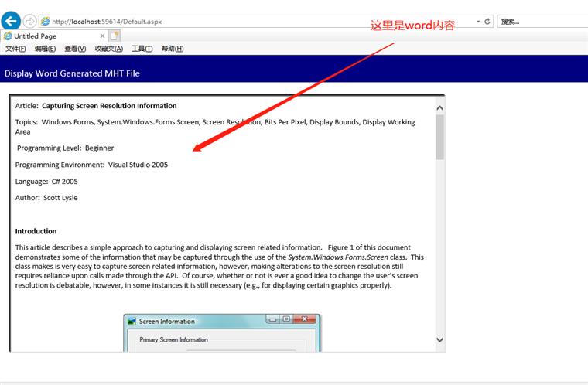Open the 工具(T) menu
588x385 pixels.
142,49
